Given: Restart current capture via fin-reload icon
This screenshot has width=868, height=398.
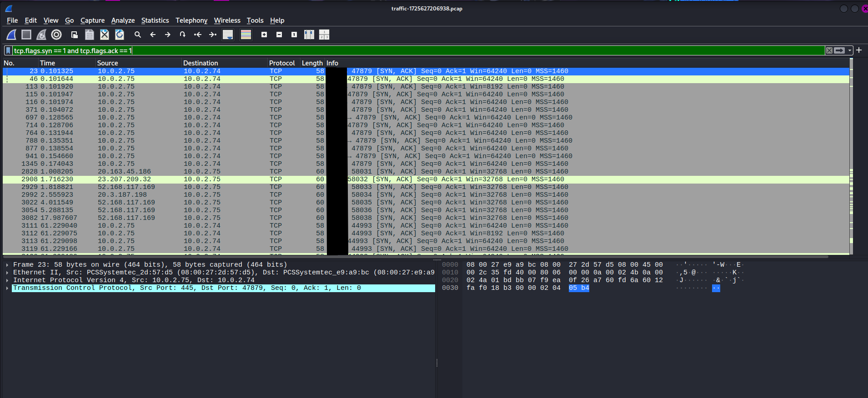Looking at the screenshot, I should (41, 35).
